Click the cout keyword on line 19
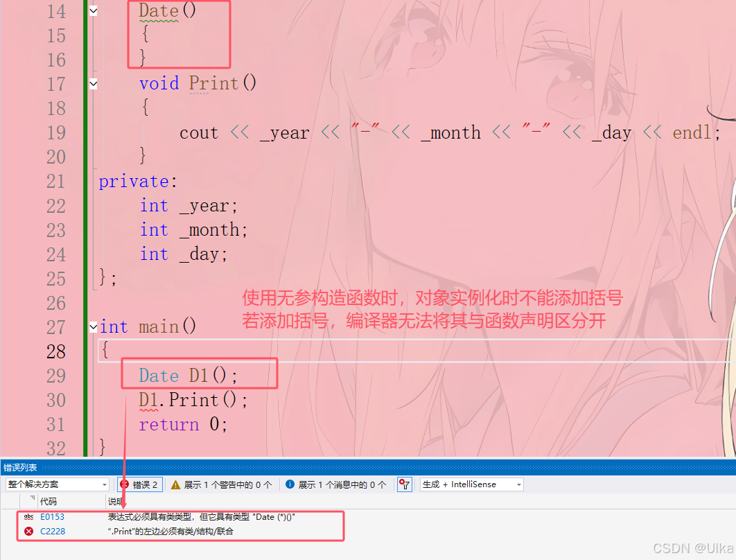736x560 pixels. pyautogui.click(x=199, y=133)
